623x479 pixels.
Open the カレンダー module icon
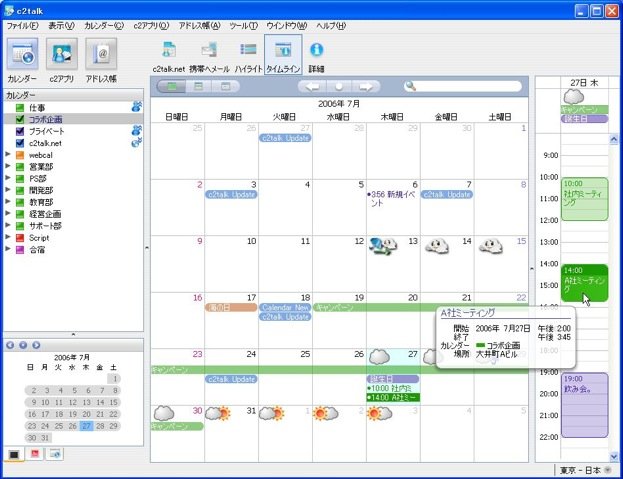point(22,54)
